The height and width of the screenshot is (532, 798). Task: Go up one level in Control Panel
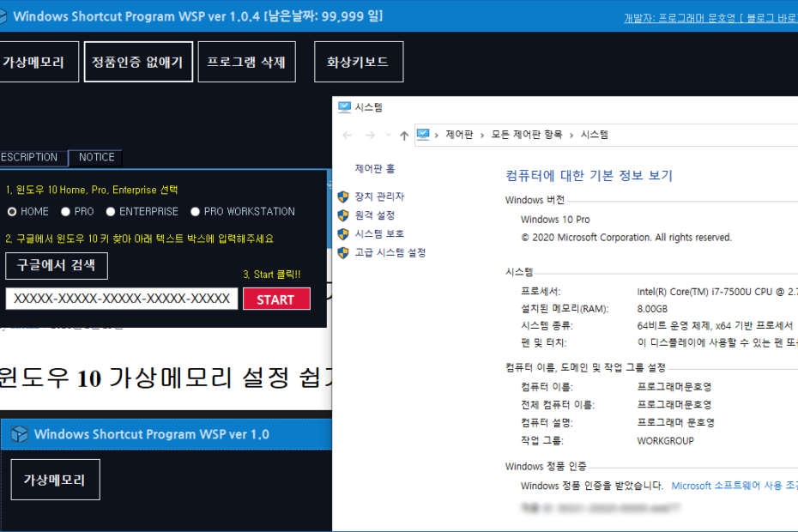[404, 136]
